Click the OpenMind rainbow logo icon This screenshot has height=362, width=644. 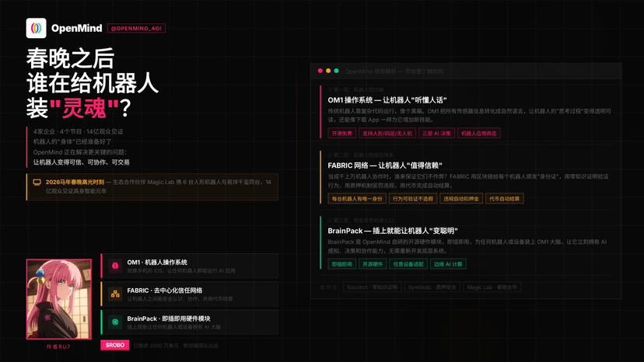36,28
